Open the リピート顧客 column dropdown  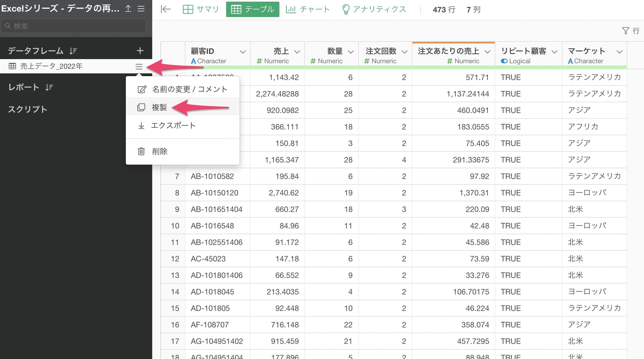(x=554, y=52)
